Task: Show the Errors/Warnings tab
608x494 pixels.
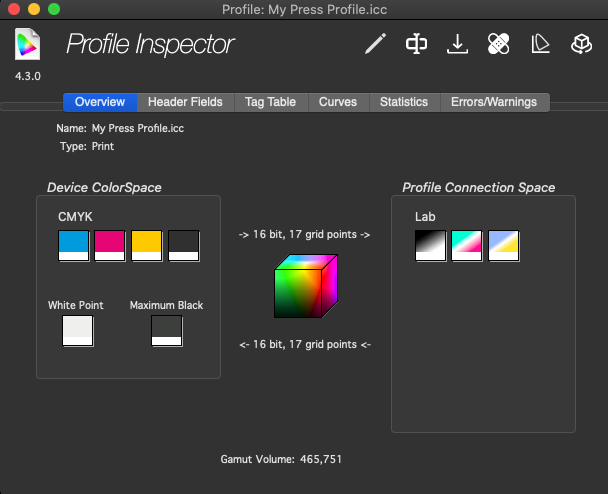Action: click(x=494, y=102)
